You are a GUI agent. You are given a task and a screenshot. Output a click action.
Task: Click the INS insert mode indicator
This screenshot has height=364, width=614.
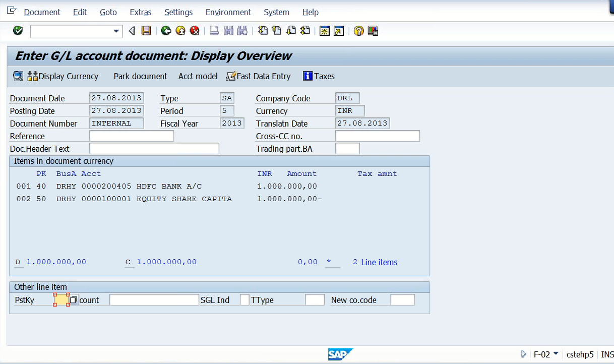[x=607, y=354]
